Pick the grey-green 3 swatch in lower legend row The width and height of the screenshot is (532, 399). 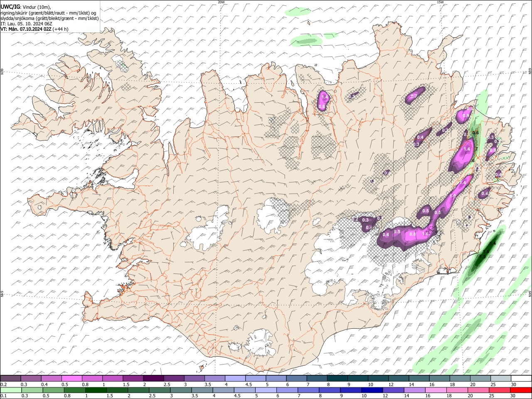[x=181, y=390]
